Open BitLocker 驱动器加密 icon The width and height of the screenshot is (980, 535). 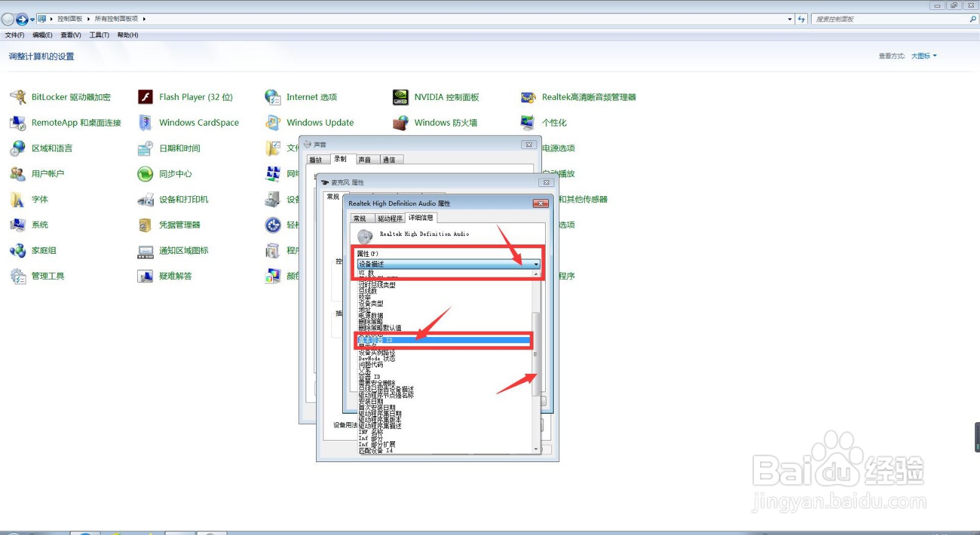pyautogui.click(x=18, y=97)
